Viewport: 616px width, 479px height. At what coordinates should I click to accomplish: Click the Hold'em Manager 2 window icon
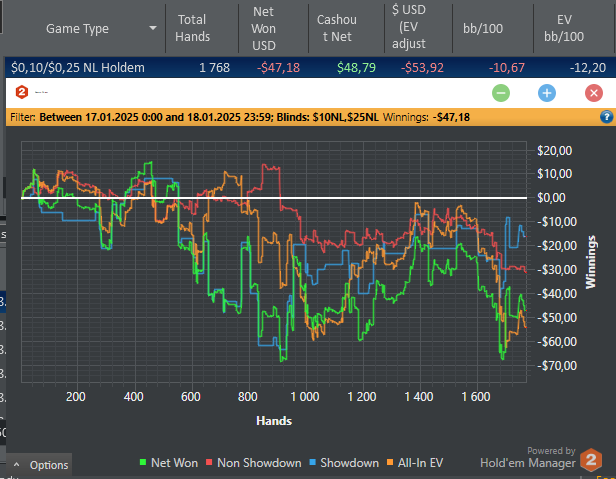22,92
